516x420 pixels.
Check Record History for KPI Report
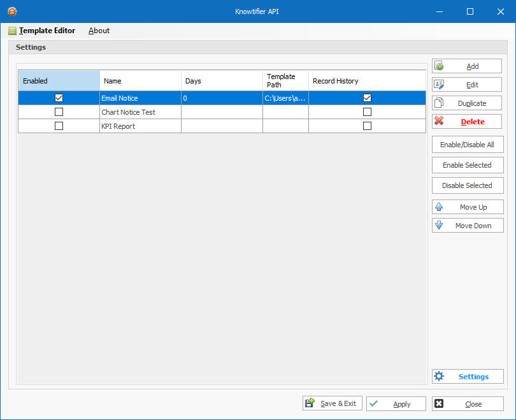point(368,126)
